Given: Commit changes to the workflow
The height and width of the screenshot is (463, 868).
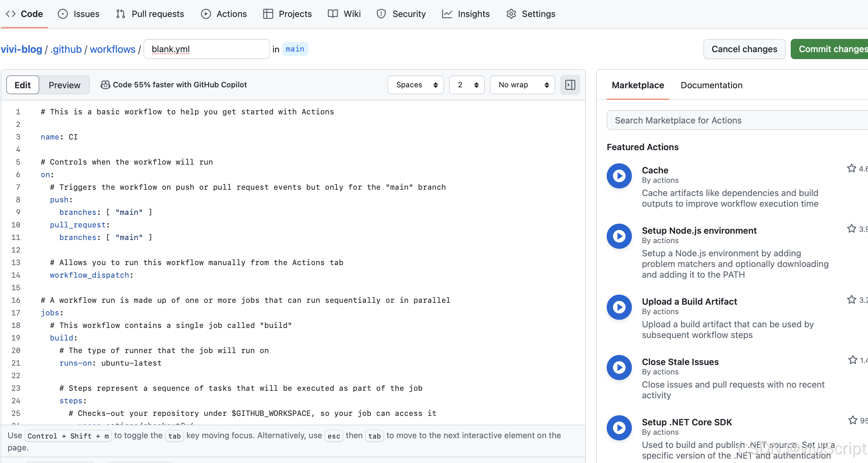Looking at the screenshot, I should 830,49.
